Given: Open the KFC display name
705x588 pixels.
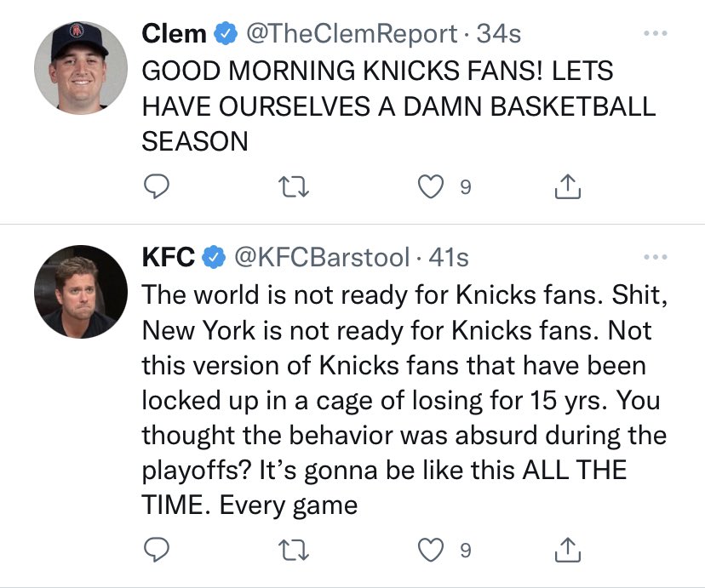Looking at the screenshot, I should [x=169, y=257].
